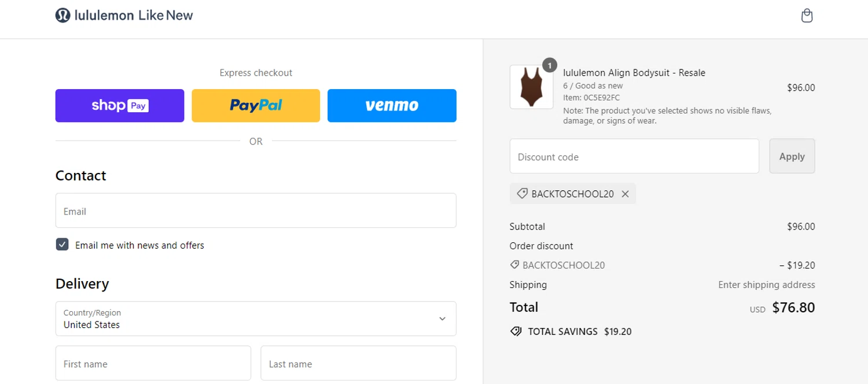Click the First name field
868x384 pixels.
coord(153,363)
